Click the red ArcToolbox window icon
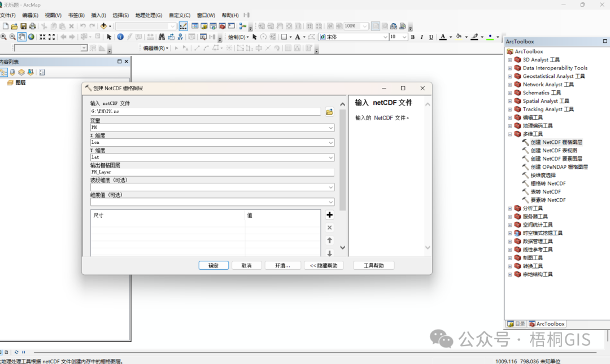This screenshot has width=610, height=364. click(222, 26)
